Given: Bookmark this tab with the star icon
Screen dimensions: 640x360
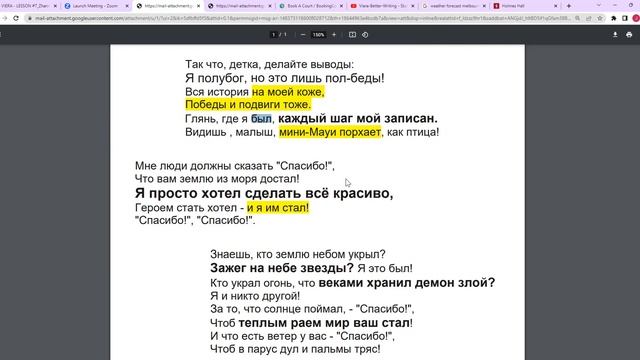Looking at the screenshot, I should pyautogui.click(x=600, y=18).
